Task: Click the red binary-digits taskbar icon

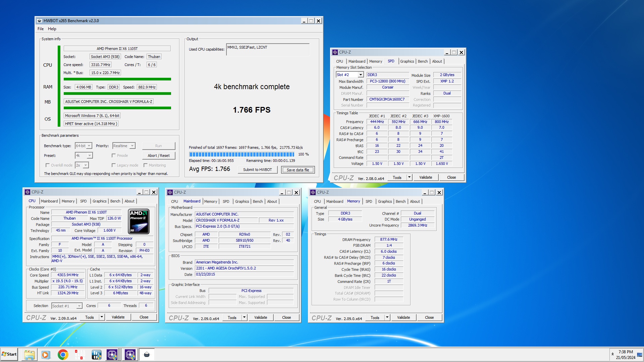Action: [80, 355]
